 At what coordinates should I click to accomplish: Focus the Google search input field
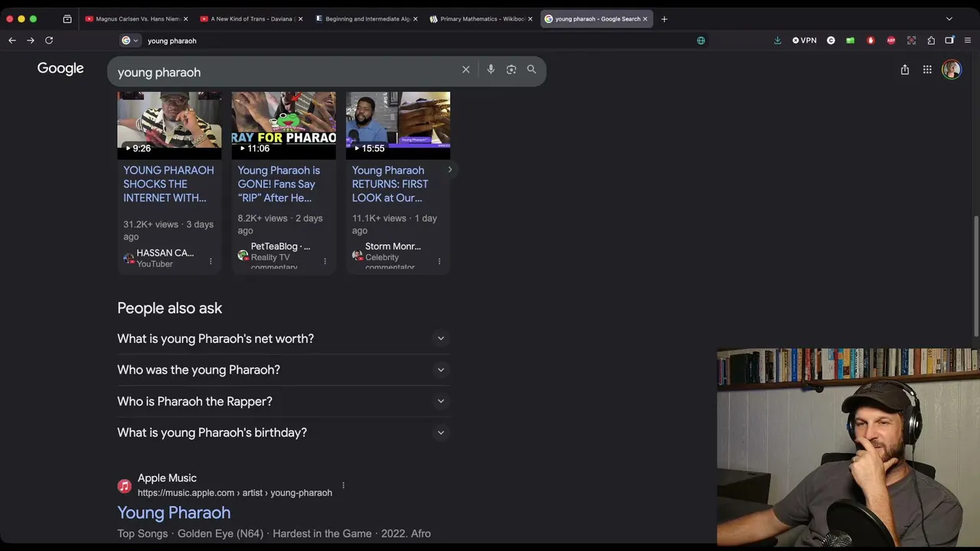click(x=283, y=72)
